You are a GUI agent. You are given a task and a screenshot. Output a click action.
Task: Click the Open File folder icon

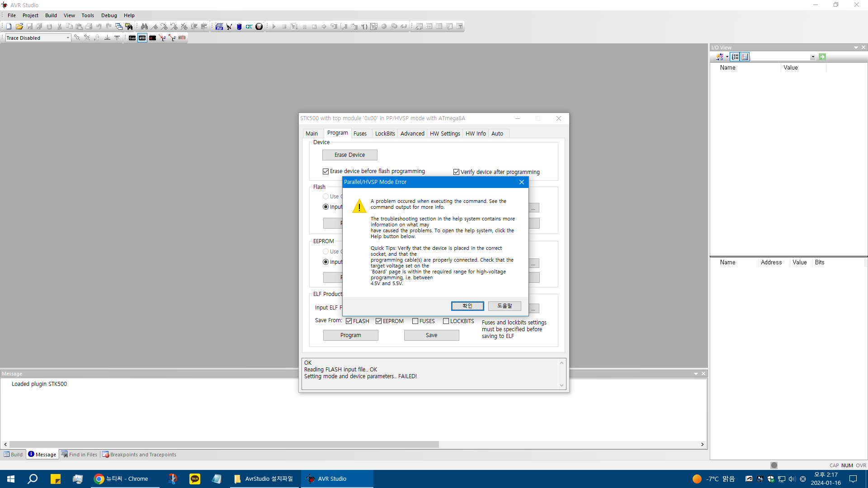pos(19,26)
